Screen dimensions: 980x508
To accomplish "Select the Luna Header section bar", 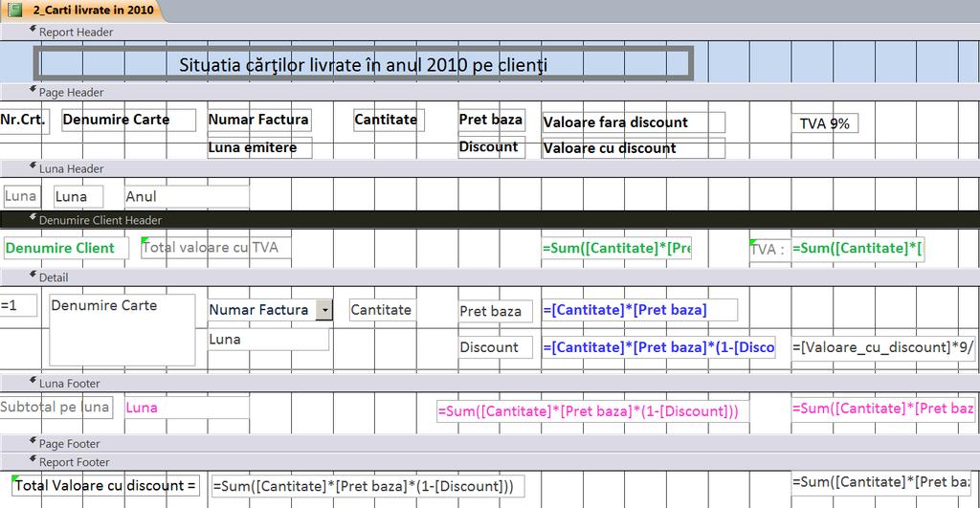I will (490, 168).
